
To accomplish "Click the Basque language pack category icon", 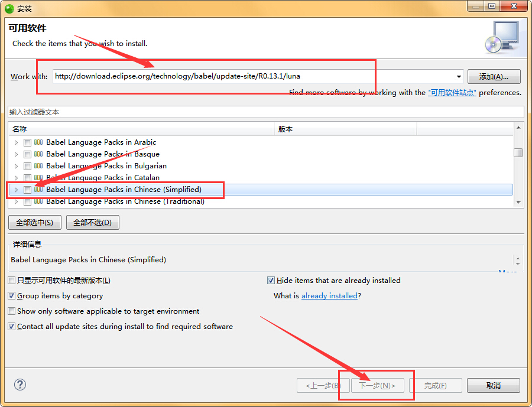I will coord(38,154).
